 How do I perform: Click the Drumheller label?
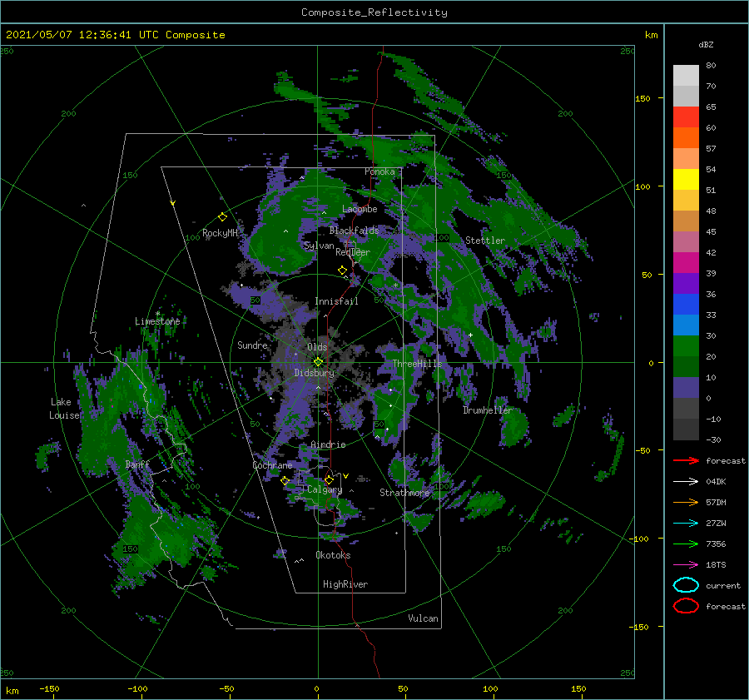488,410
